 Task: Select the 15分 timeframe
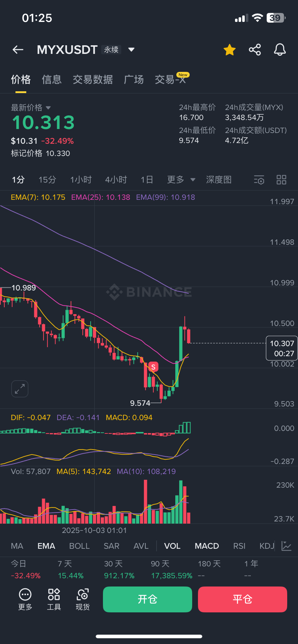click(x=48, y=179)
